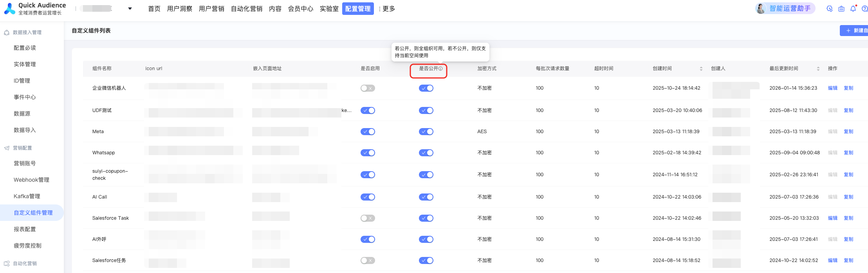Viewport: 868px width, 273px height.
Task: Enable Salesforce Task 是否启用 switch
Action: pyautogui.click(x=368, y=218)
